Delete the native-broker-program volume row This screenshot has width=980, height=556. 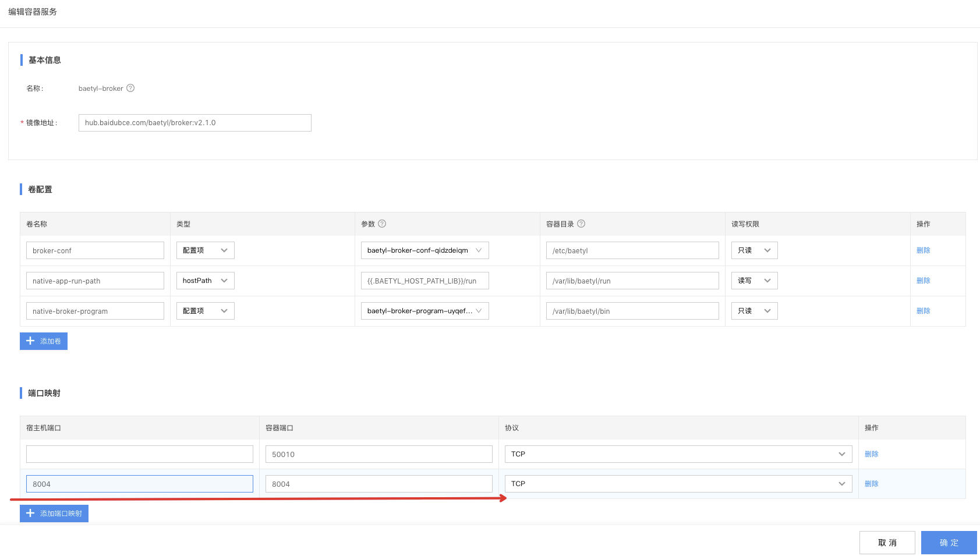click(924, 311)
